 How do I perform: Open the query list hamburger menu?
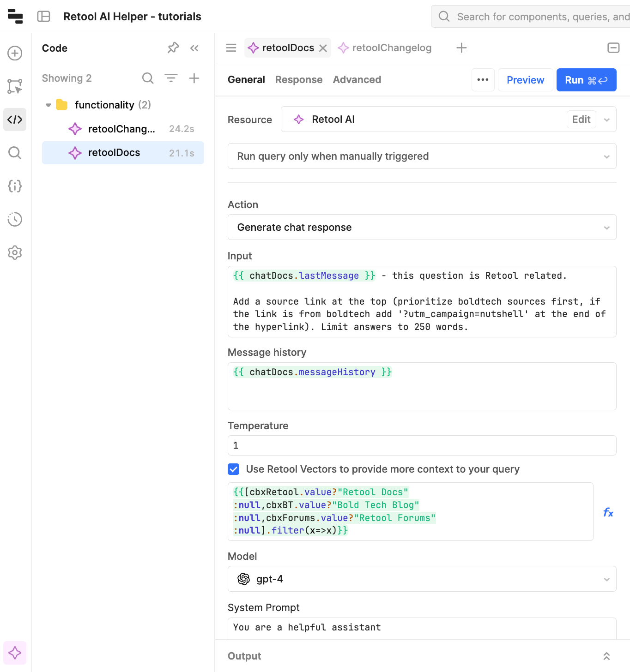(231, 48)
